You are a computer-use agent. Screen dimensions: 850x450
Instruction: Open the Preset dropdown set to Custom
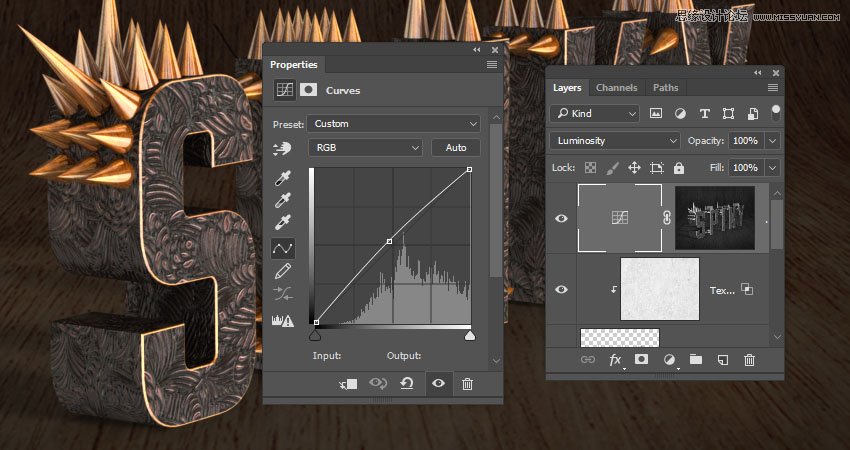394,124
